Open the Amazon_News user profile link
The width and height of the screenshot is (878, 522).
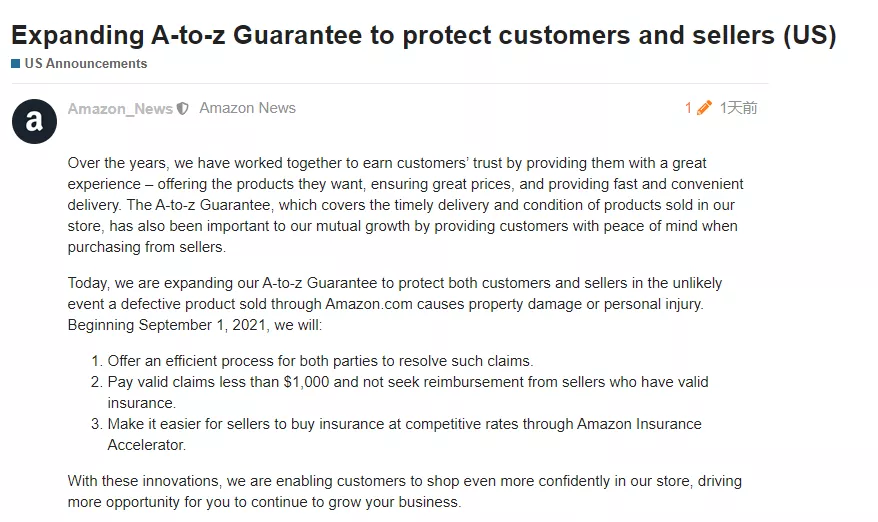[x=120, y=109]
